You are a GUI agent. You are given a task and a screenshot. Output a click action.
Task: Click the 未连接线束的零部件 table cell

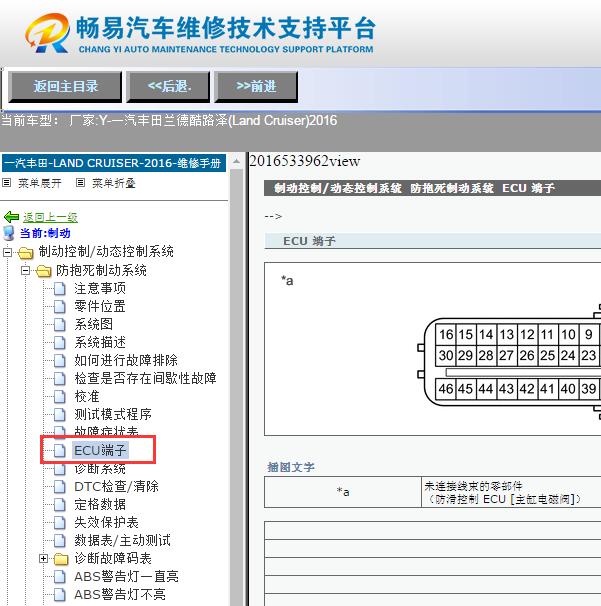pyautogui.click(x=511, y=492)
